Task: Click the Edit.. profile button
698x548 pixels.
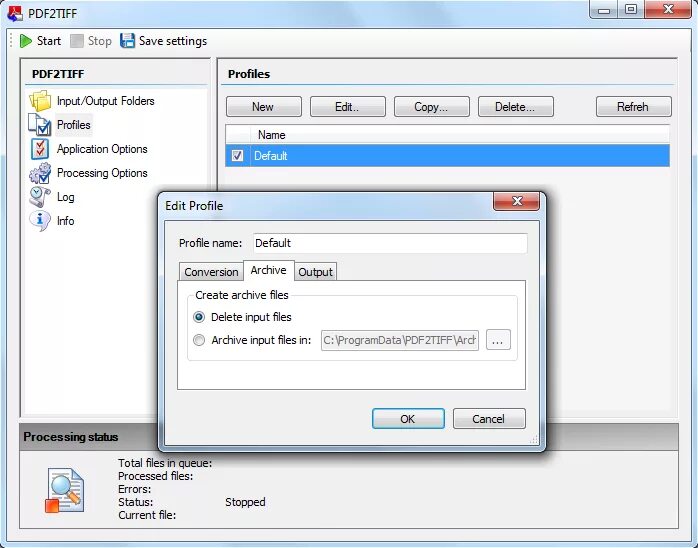Action: coord(348,107)
